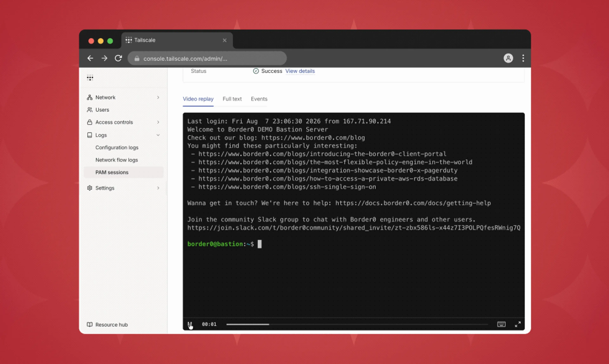
Task: Click the address bar URL field
Action: [207, 58]
